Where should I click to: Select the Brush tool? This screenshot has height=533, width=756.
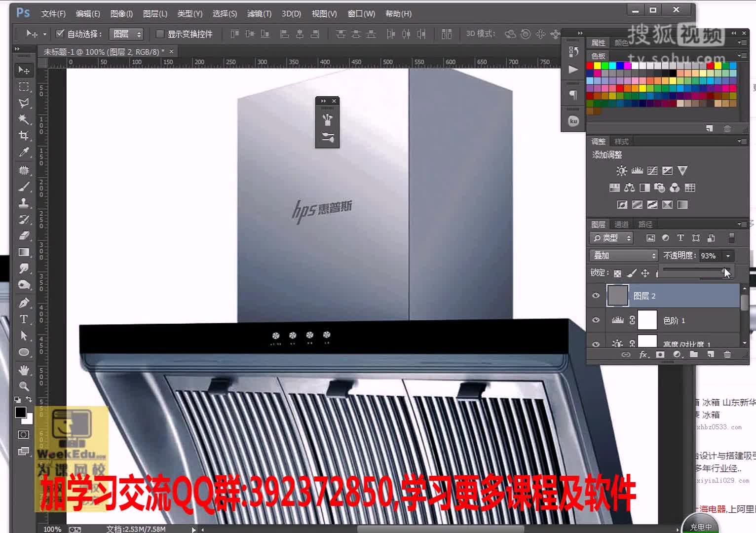click(24, 187)
